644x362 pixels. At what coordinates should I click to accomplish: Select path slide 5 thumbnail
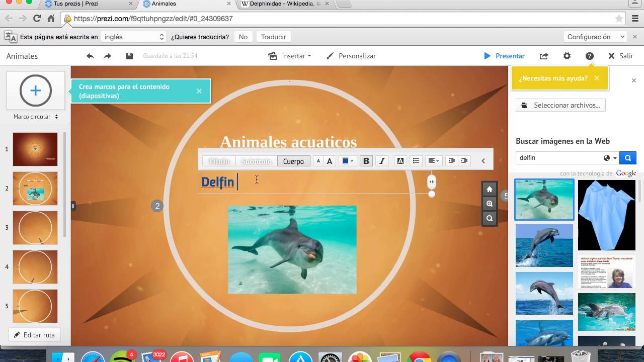pos(35,306)
